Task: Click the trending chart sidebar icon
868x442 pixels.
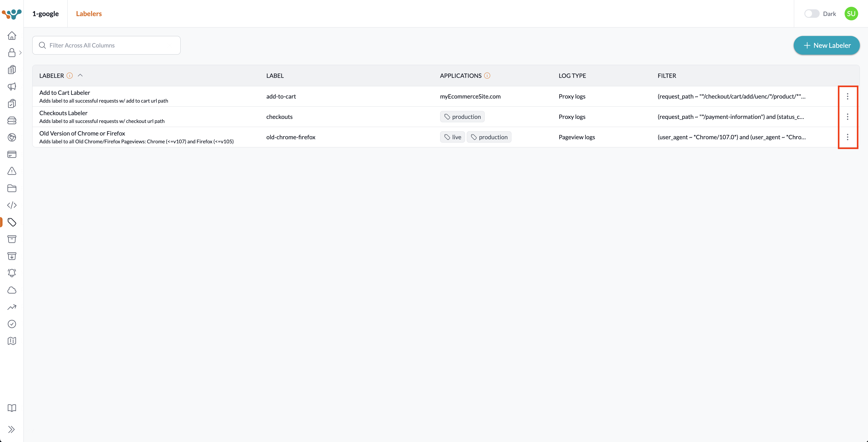Action: point(12,307)
